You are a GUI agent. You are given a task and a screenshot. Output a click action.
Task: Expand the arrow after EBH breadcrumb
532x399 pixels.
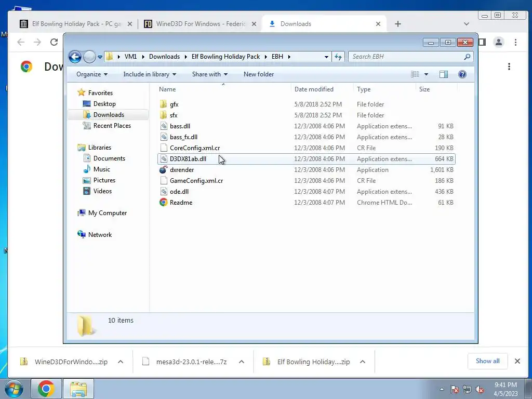coord(289,57)
